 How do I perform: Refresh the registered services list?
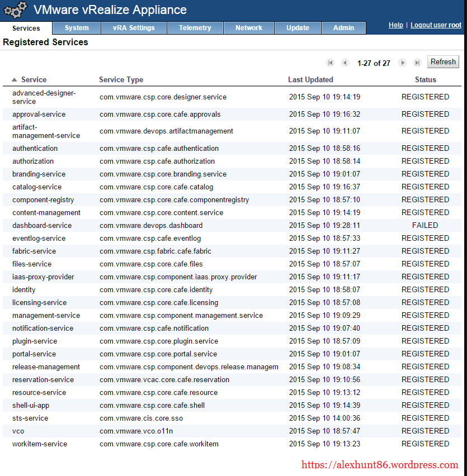pos(443,62)
